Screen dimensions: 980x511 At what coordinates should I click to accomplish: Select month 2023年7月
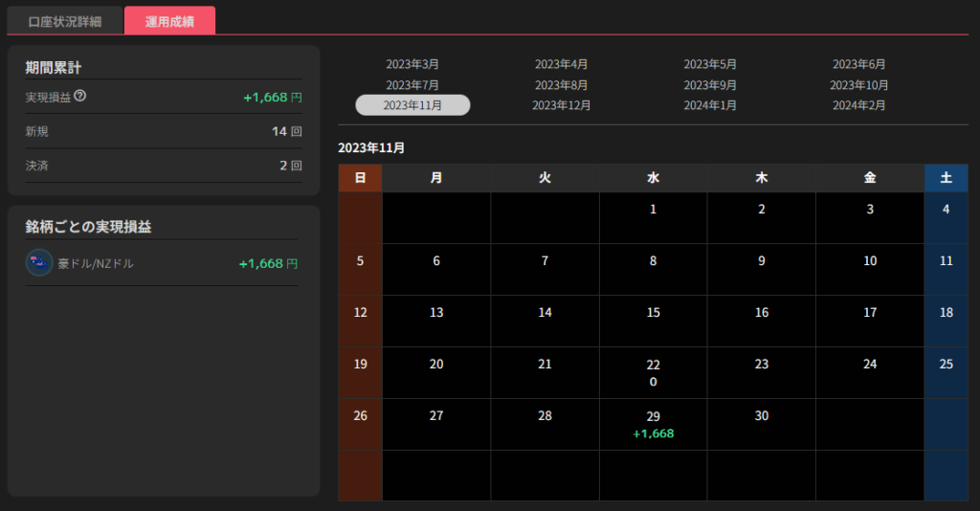point(412,85)
